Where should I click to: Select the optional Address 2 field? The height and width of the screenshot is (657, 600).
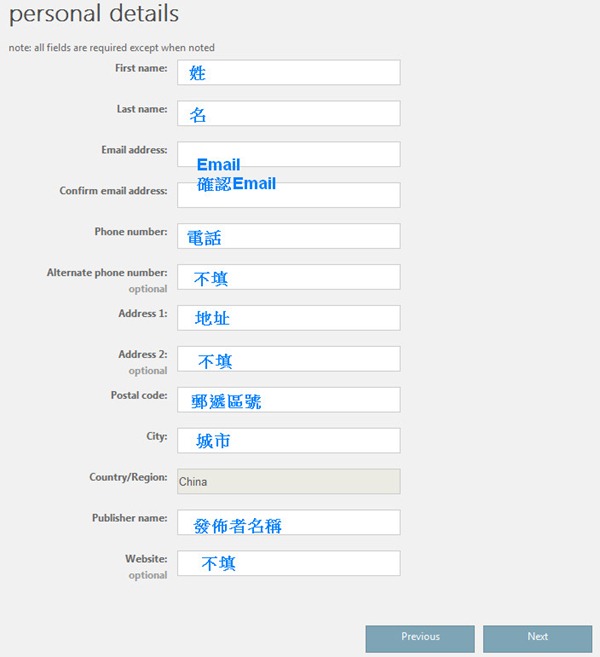[x=288, y=359]
